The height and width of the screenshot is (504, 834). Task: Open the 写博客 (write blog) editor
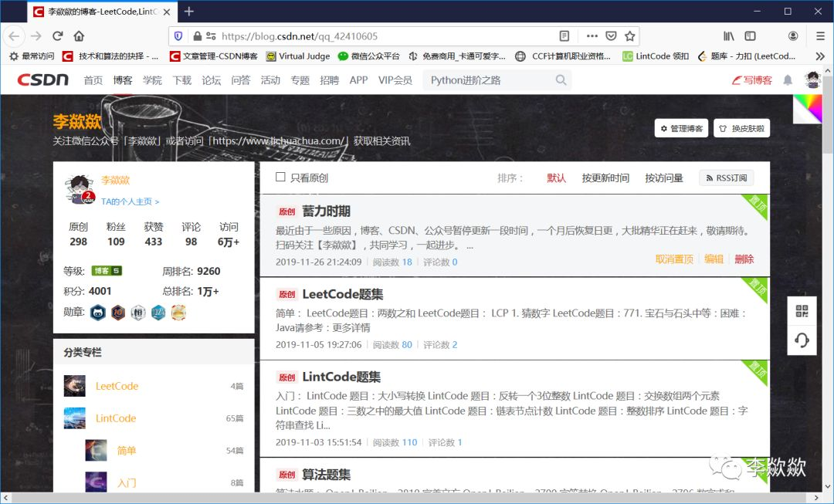[751, 79]
